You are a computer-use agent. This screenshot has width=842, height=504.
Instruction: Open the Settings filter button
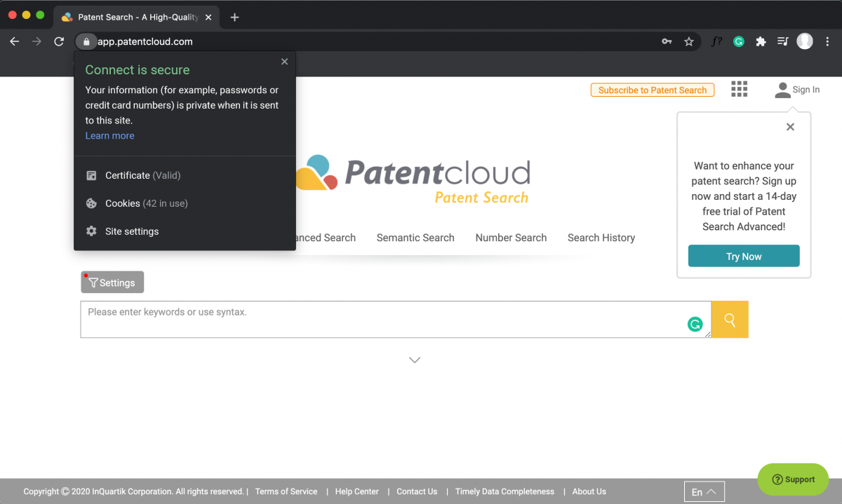click(x=112, y=282)
